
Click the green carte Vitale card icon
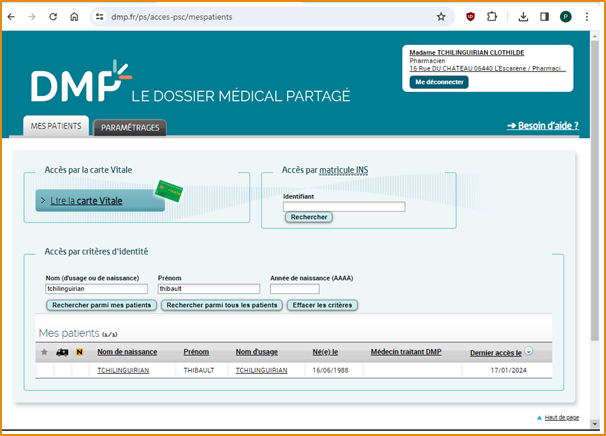coord(168,190)
